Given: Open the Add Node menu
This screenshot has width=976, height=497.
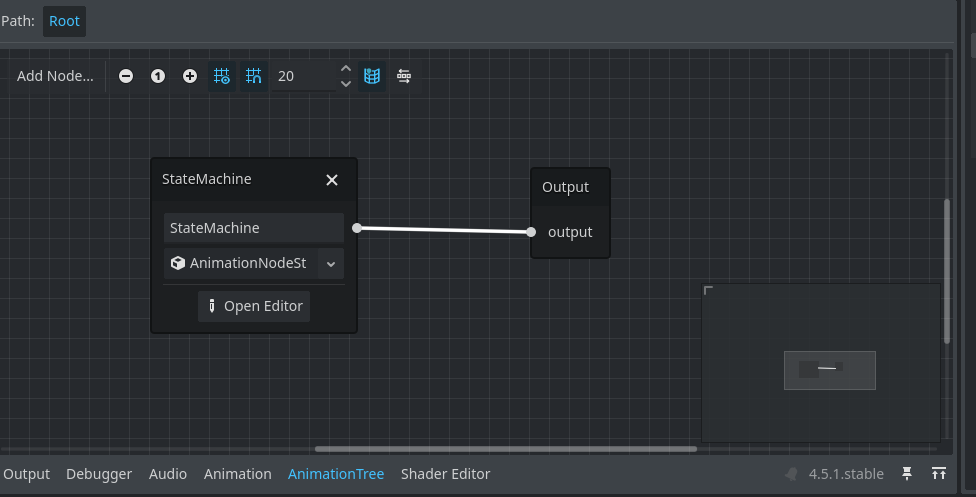Looking at the screenshot, I should pyautogui.click(x=55, y=76).
